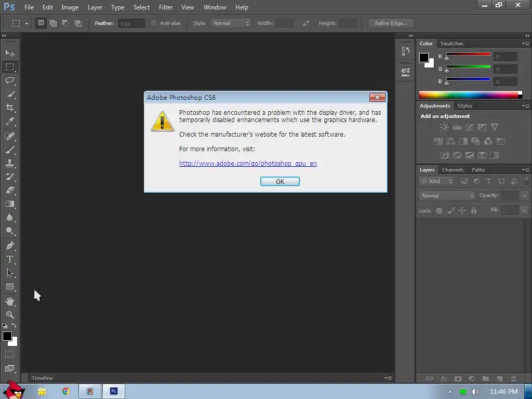532x399 pixels.
Task: Switch to the Styles tab
Action: [464, 106]
